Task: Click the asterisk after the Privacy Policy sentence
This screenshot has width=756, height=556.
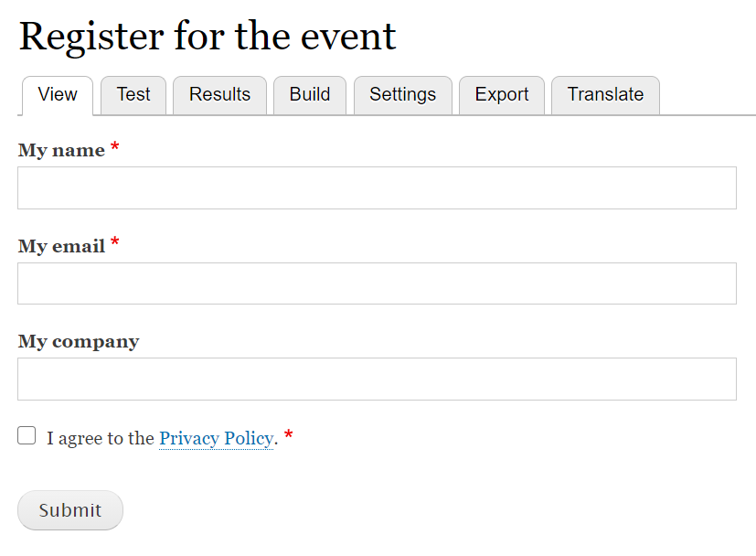Action: [x=288, y=434]
